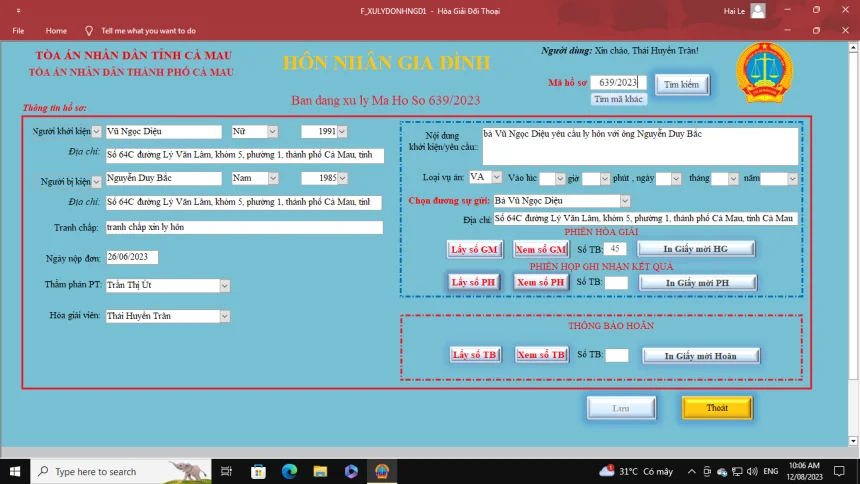
Task: Open the Loại vụ án dropdown
Action: click(x=496, y=178)
